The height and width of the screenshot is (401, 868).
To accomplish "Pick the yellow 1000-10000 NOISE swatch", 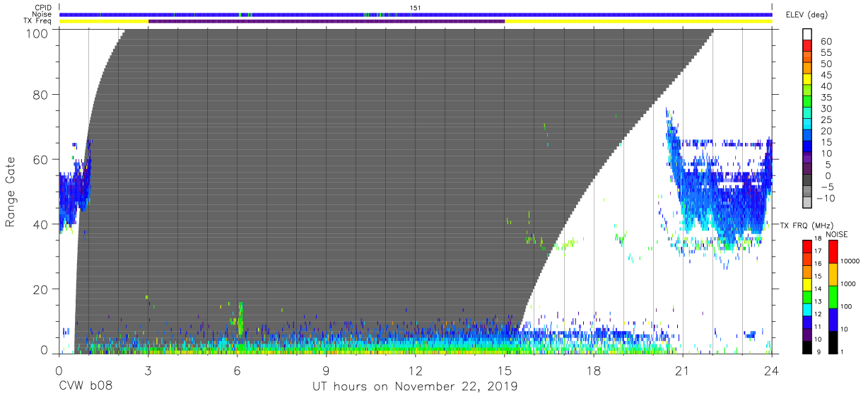I will pos(832,274).
